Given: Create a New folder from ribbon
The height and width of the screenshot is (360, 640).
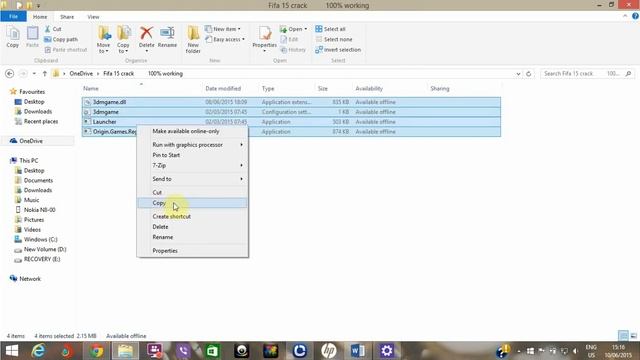Looking at the screenshot, I should coord(193,40).
